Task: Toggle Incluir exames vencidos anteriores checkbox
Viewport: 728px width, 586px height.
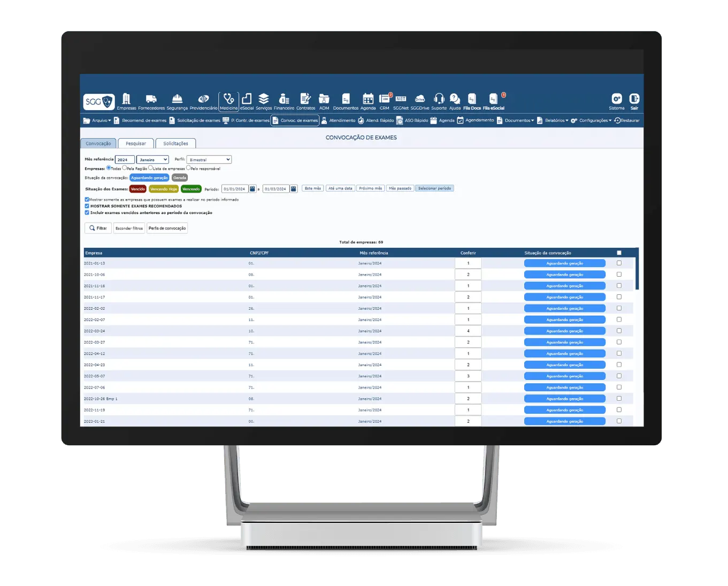Action: coord(87,212)
